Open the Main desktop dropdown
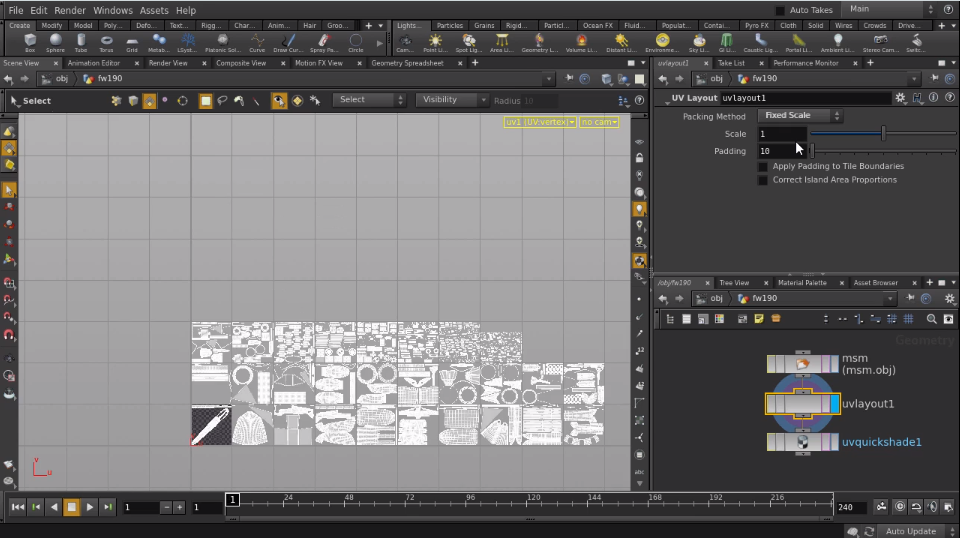This screenshot has width=960, height=538. (x=889, y=9)
